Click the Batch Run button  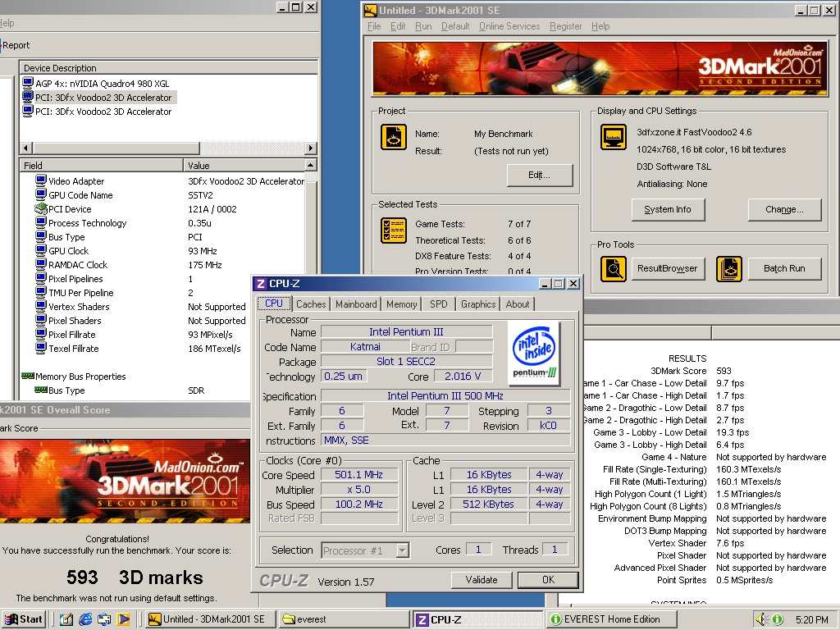click(784, 268)
